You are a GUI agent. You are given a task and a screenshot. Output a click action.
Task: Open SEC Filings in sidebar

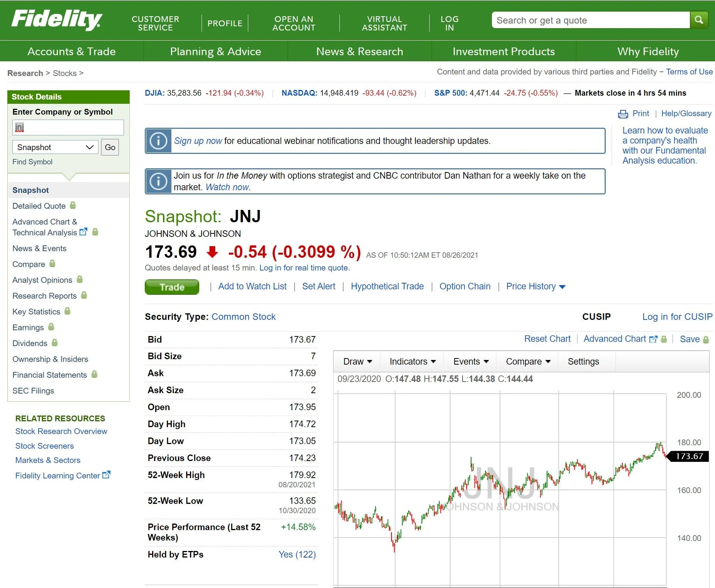click(33, 390)
